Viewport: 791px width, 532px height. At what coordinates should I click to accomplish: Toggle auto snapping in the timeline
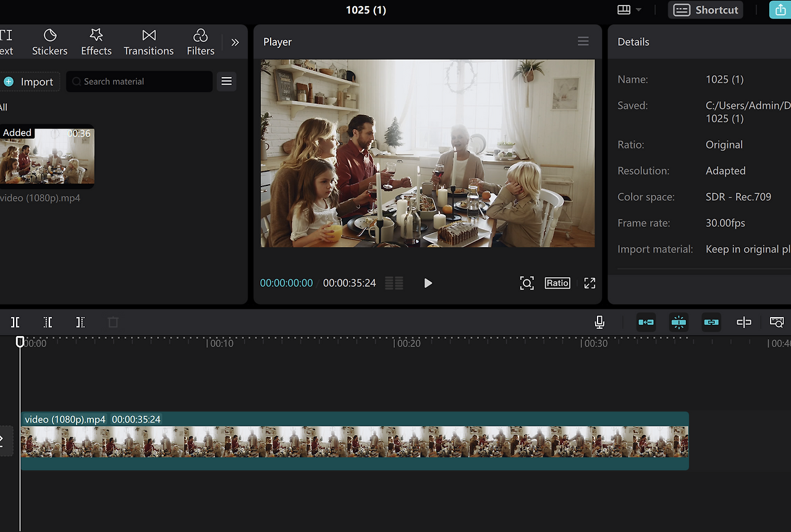point(679,322)
